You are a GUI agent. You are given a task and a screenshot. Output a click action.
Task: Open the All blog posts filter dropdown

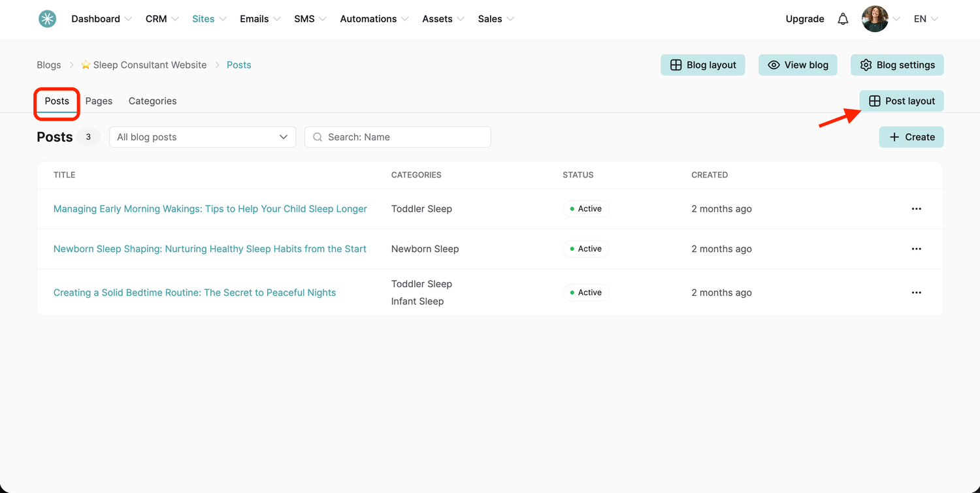[x=203, y=137]
